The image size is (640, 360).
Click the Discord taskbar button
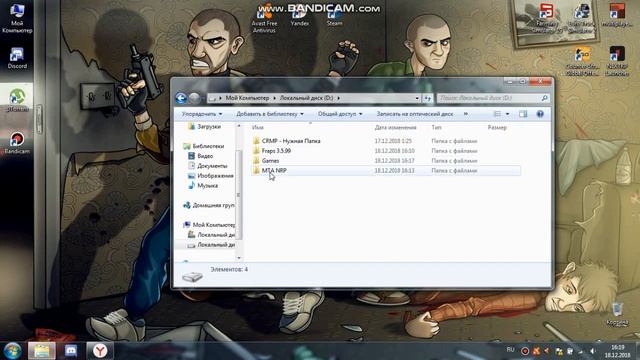click(71, 351)
